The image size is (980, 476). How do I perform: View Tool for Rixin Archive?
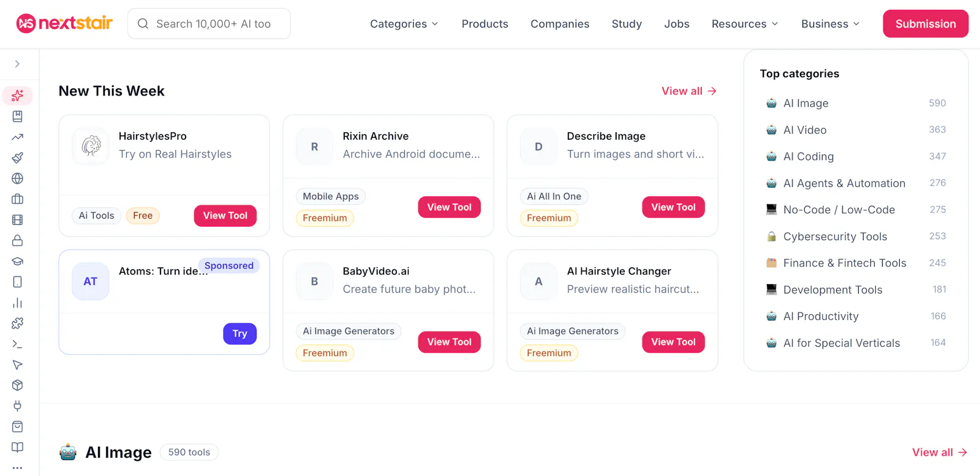pos(450,207)
